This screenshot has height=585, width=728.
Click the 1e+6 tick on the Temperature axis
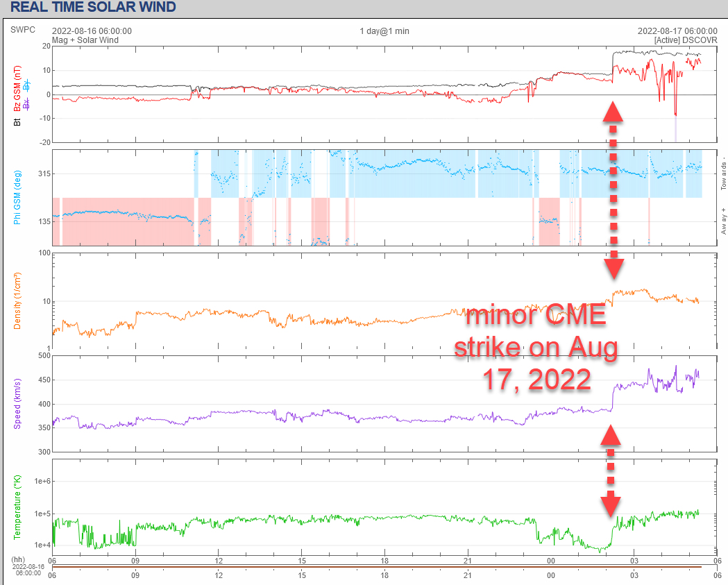pos(42,481)
